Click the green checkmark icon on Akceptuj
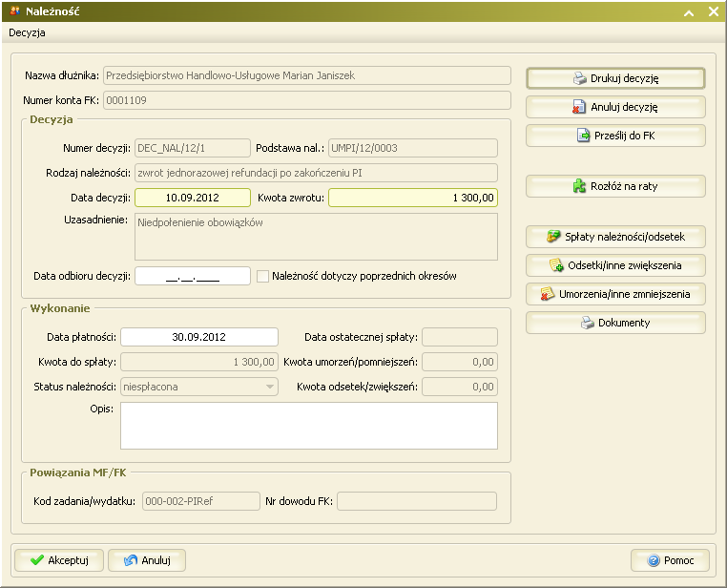 point(36,560)
